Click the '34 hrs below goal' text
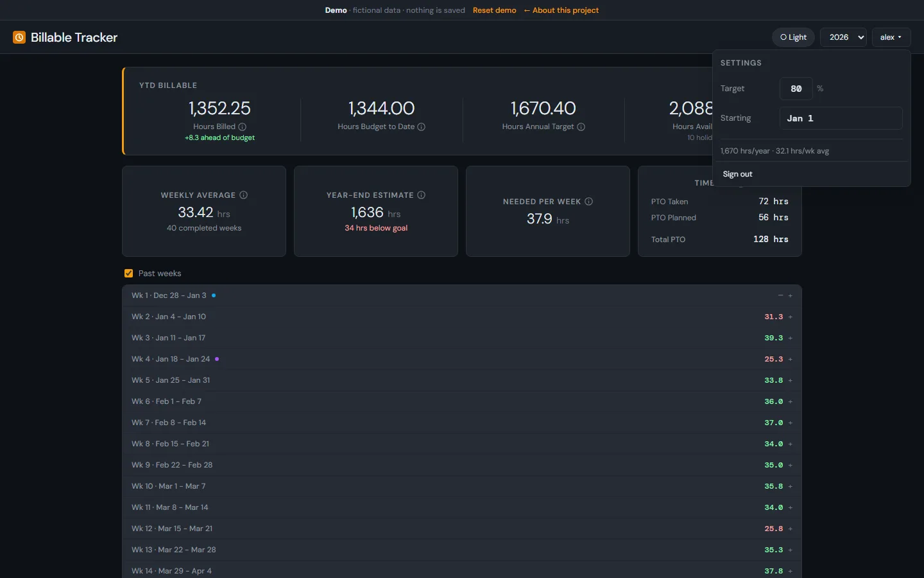This screenshot has width=924, height=578. point(376,228)
